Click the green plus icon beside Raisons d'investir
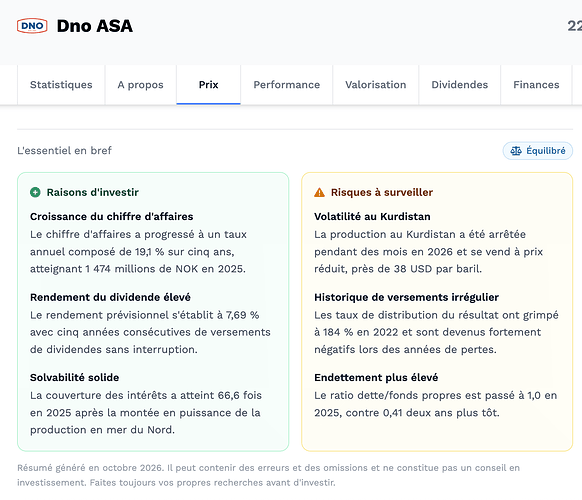This screenshot has height=500, width=582. pos(35,192)
